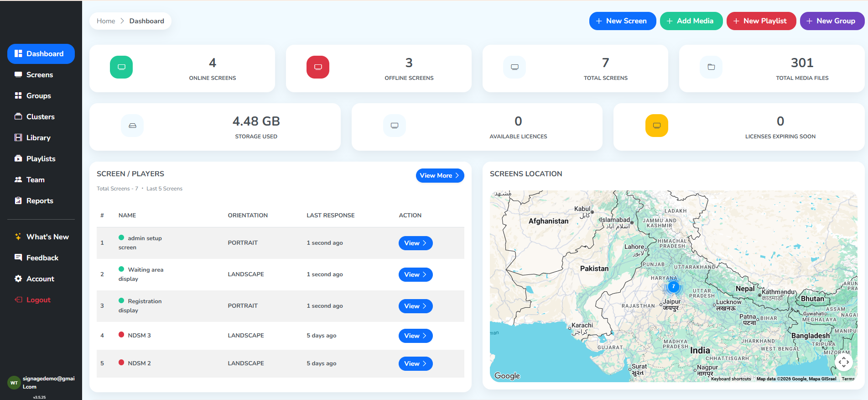Click View for NDSM 2
Screen dimensions: 868x400
(416, 364)
